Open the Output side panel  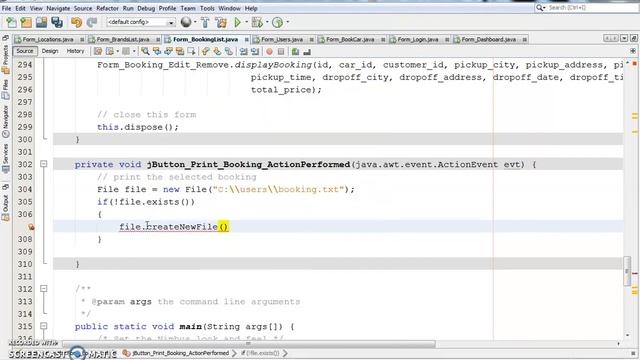click(5, 207)
